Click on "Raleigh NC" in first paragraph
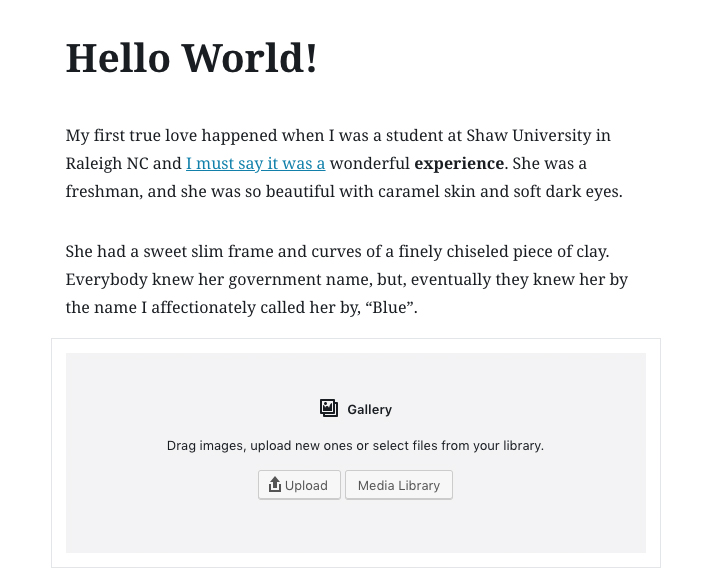 click(107, 163)
